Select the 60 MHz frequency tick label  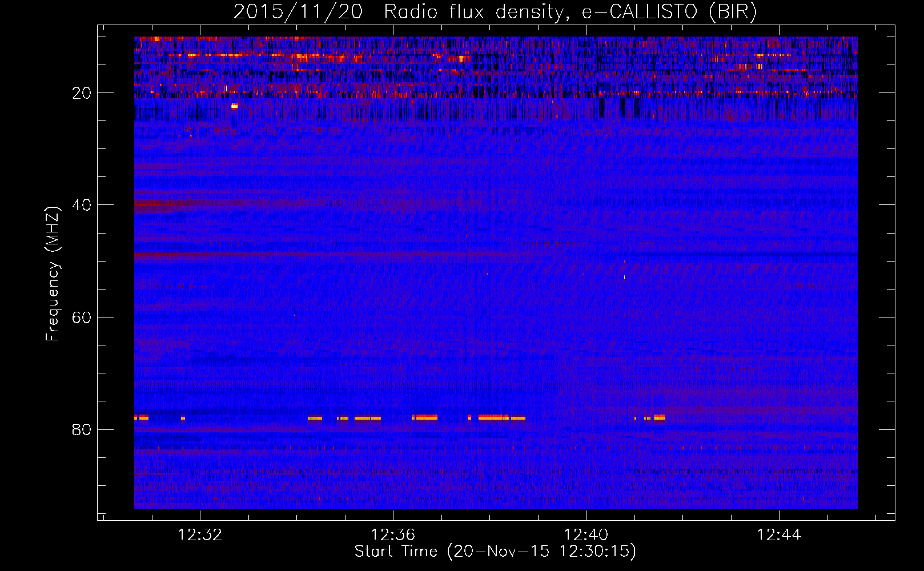pyautogui.click(x=82, y=317)
